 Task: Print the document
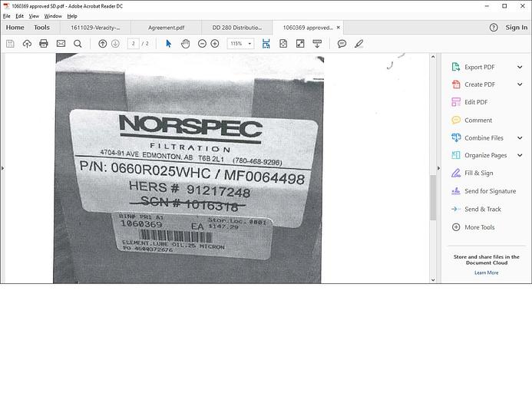(44, 44)
